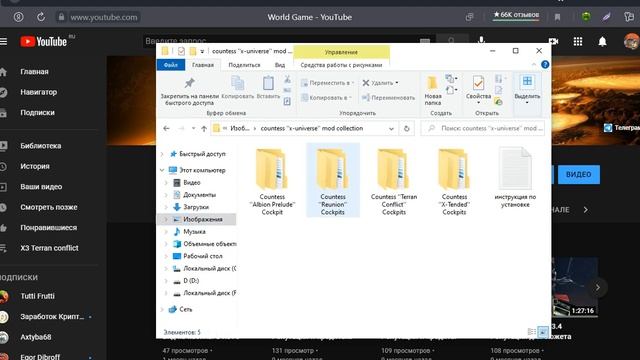The height and width of the screenshot is (360, 640).
Task: Select Изображения in the navigation tree
Action: click(197, 219)
